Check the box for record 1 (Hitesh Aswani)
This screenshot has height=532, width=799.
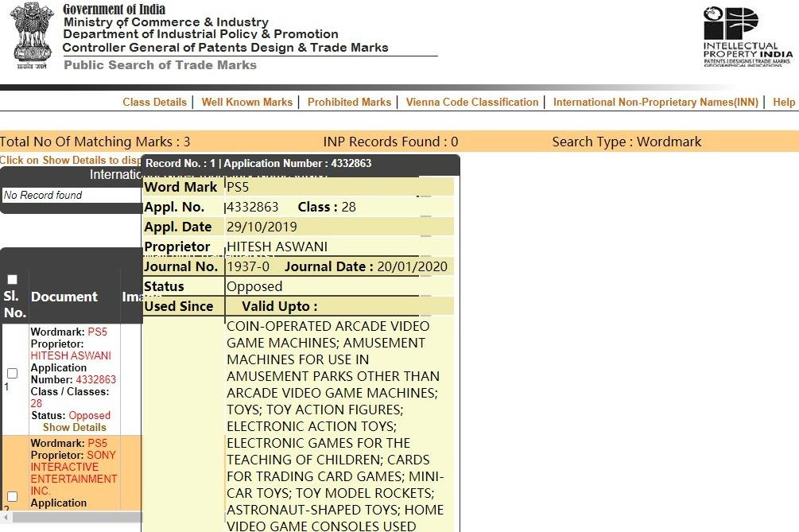(x=12, y=373)
